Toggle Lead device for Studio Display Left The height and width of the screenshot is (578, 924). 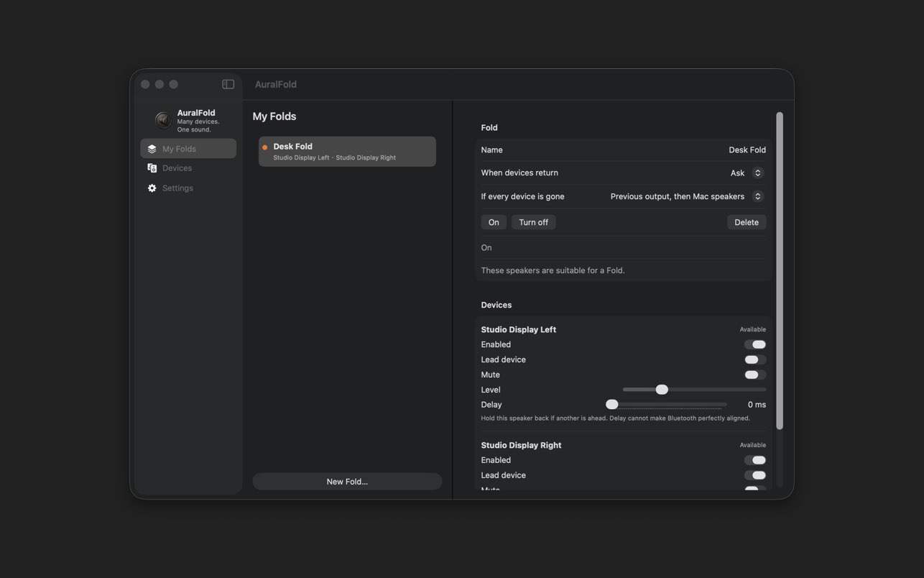(x=755, y=359)
